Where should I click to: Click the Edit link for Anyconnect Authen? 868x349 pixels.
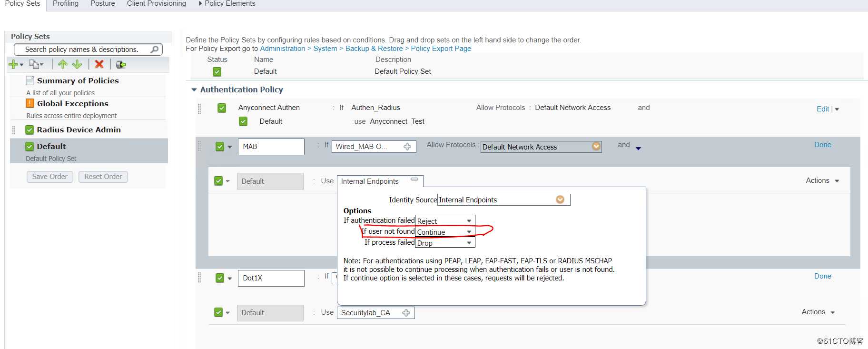click(x=823, y=109)
